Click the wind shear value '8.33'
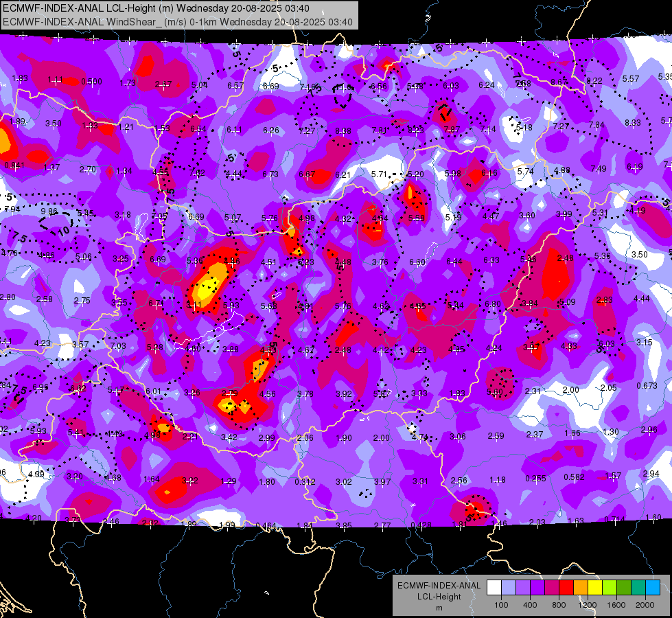 [x=633, y=123]
